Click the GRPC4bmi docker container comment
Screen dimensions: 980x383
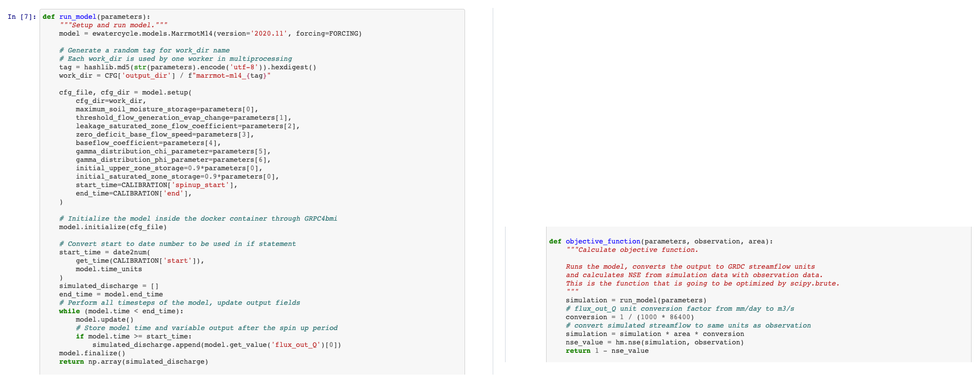coord(198,219)
